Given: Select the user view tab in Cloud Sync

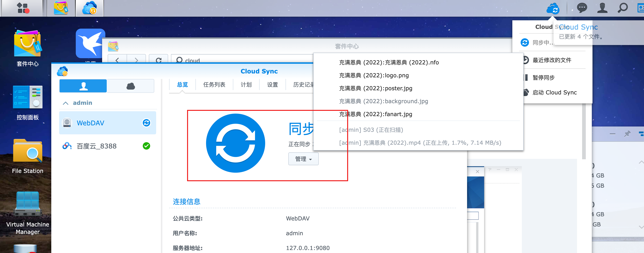Looking at the screenshot, I should click(x=83, y=86).
